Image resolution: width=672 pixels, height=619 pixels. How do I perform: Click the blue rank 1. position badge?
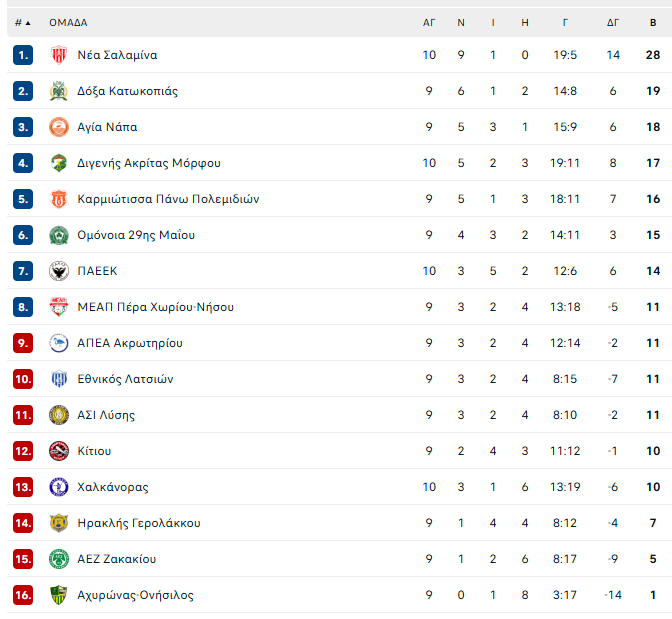click(x=23, y=55)
